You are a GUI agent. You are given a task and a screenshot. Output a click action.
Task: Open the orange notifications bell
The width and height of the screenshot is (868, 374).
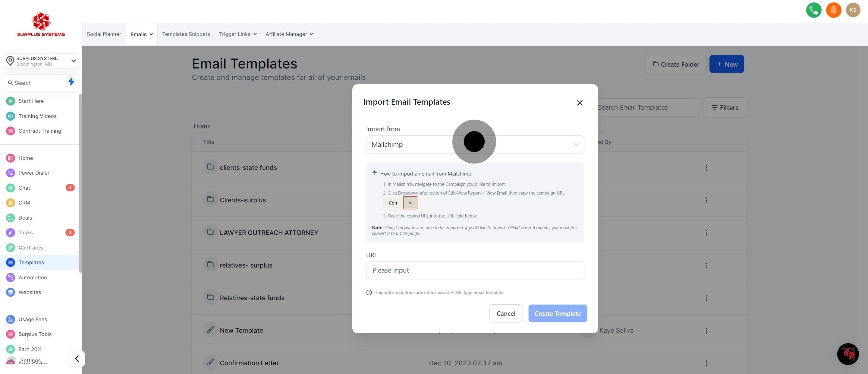point(833,10)
